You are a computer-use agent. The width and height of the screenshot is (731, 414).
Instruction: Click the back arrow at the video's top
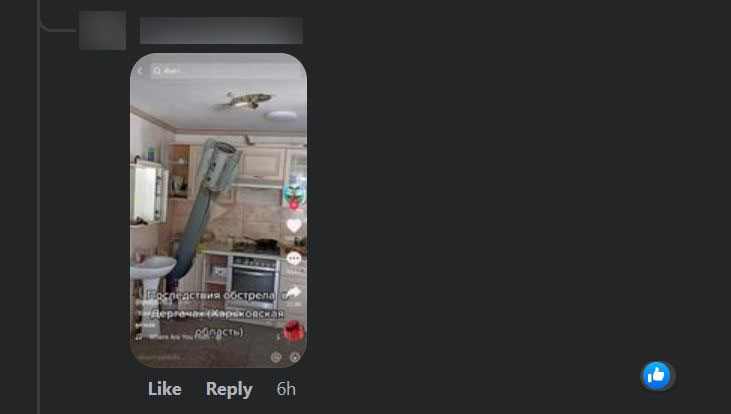click(x=140, y=71)
